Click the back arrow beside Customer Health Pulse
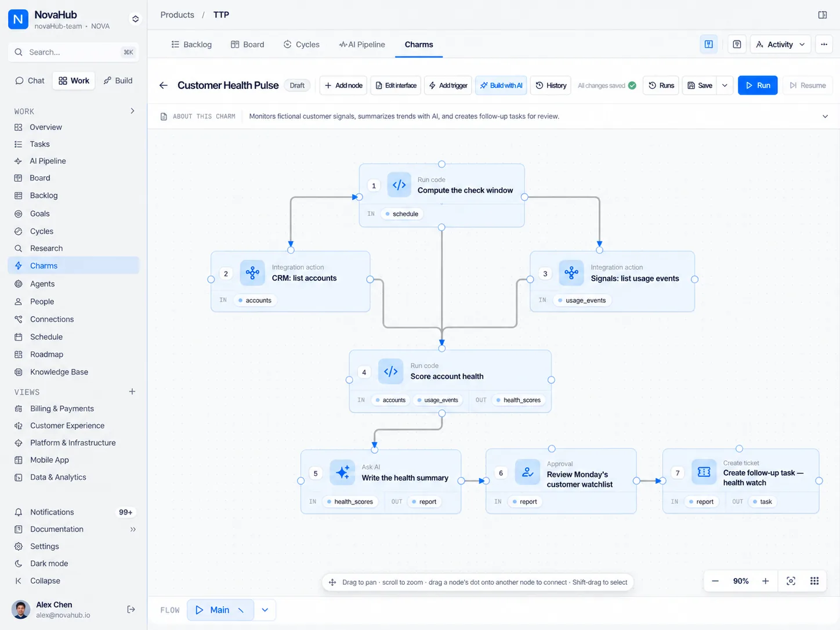840x630 pixels. click(x=164, y=85)
